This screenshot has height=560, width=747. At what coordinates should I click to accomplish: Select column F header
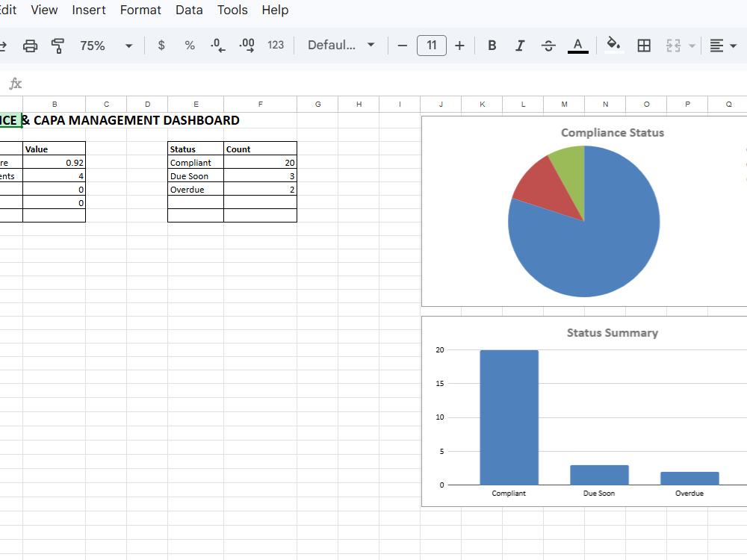(x=260, y=104)
